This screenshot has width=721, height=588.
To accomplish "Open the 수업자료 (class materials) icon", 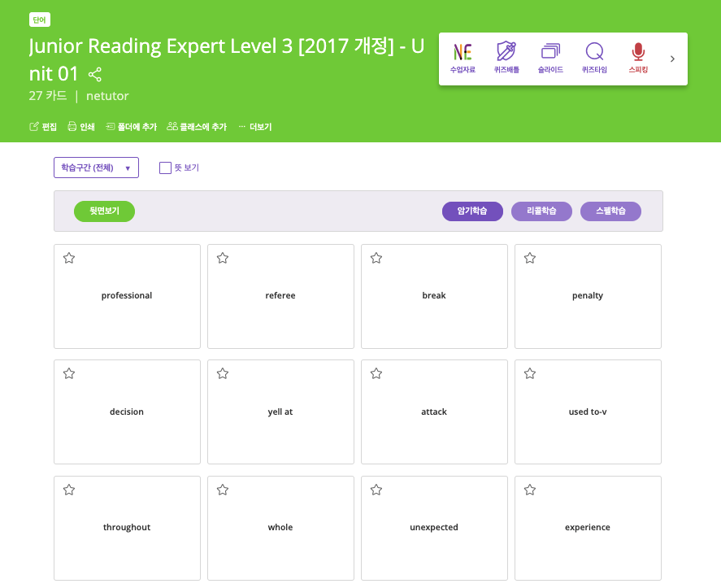I will (x=463, y=58).
